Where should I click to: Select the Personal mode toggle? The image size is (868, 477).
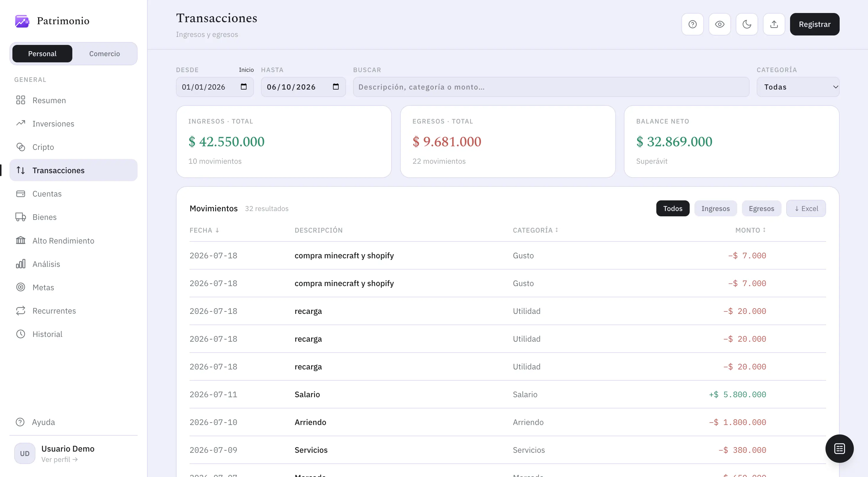[x=42, y=53]
